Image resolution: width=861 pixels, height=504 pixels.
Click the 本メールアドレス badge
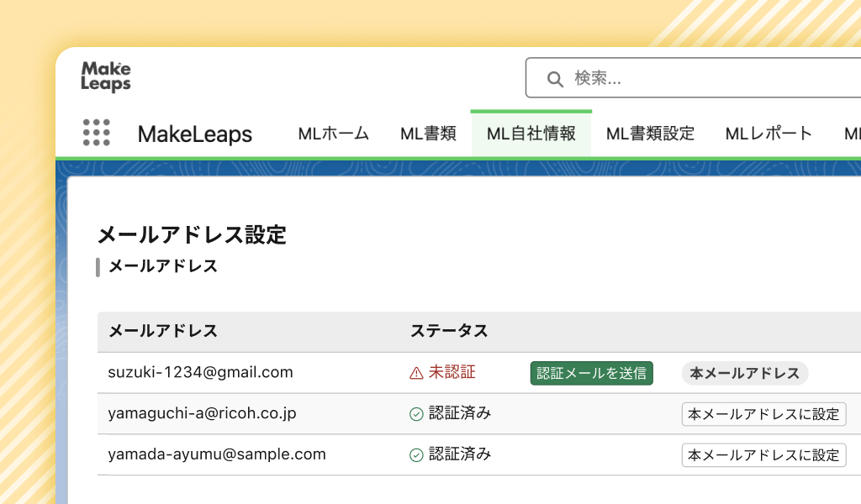(745, 373)
